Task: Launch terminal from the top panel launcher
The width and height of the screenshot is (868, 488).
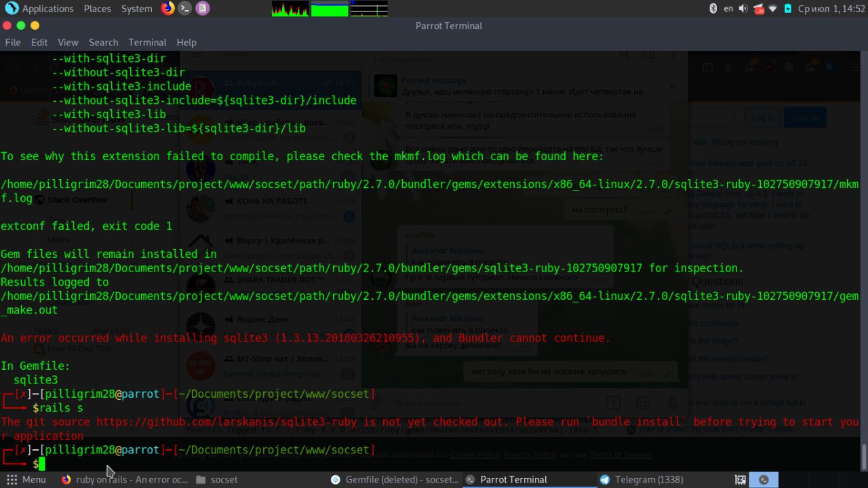Action: pos(184,8)
